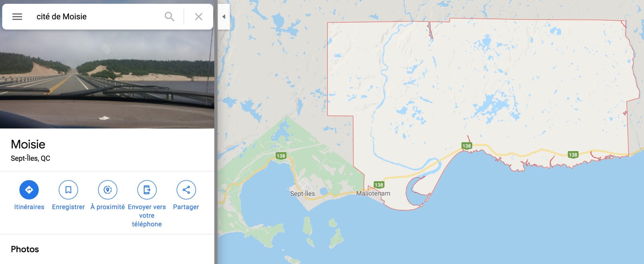644x264 pixels.
Task: Collapse the side panel with arrow
Action: pyautogui.click(x=224, y=16)
